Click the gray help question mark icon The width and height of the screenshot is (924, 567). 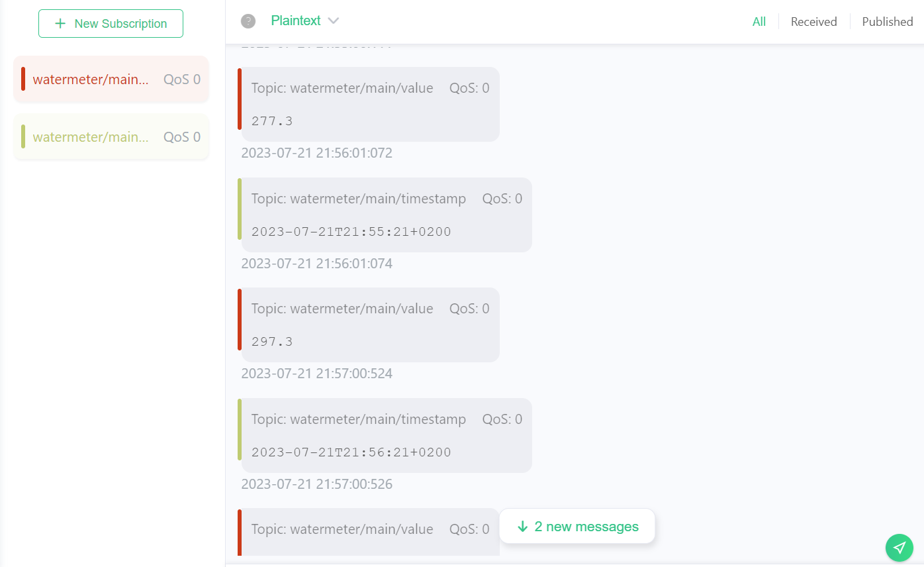tap(248, 21)
